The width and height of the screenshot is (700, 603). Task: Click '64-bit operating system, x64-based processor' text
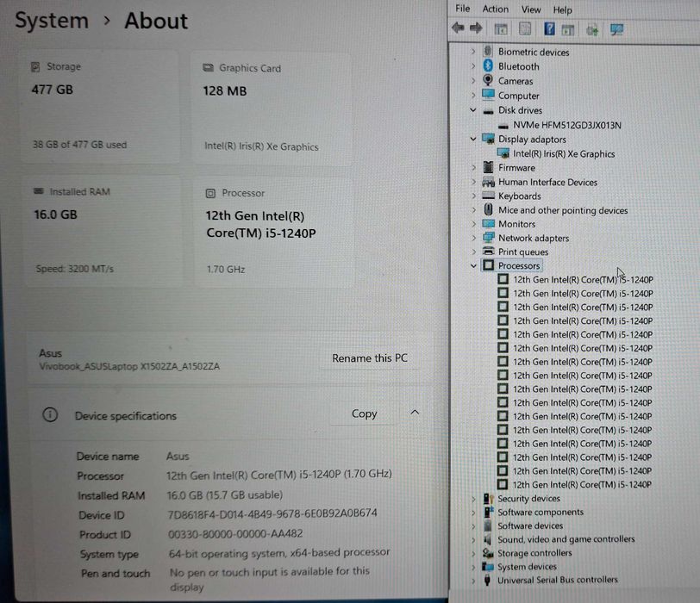coord(279,552)
